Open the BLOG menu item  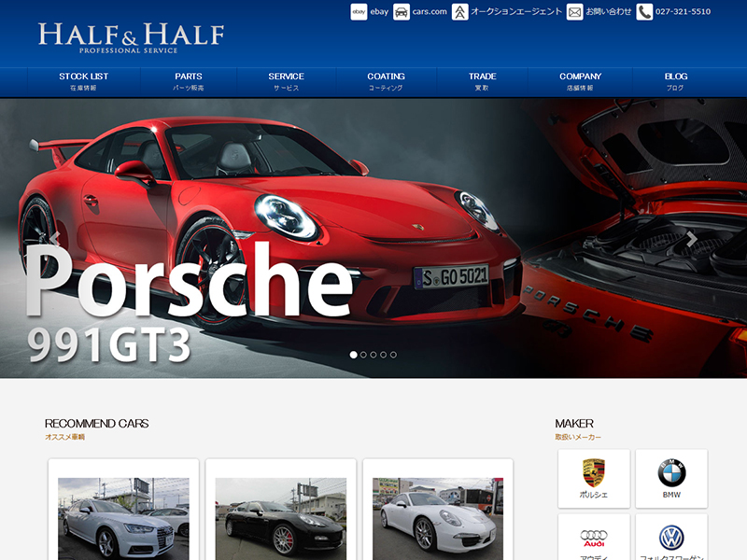(x=675, y=82)
